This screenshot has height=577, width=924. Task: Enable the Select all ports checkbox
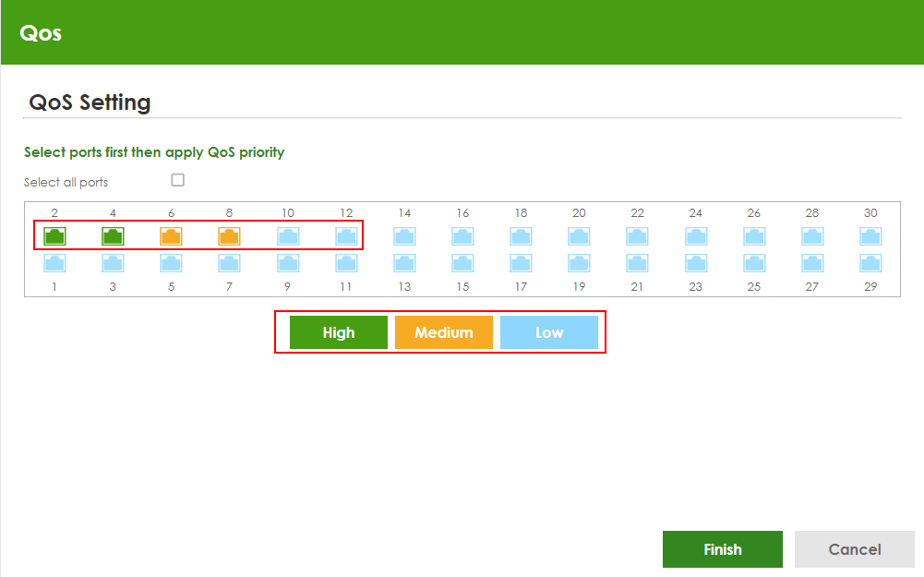click(x=178, y=180)
